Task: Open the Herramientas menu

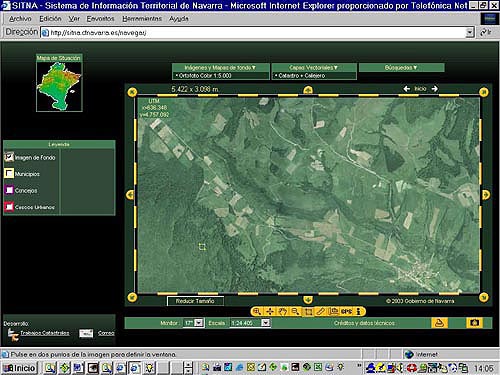Action: (x=142, y=19)
